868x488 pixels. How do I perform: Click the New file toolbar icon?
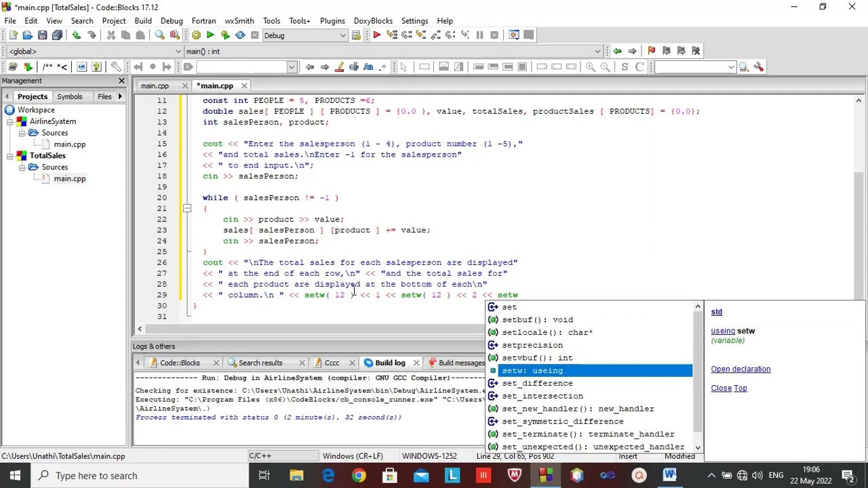coord(13,35)
